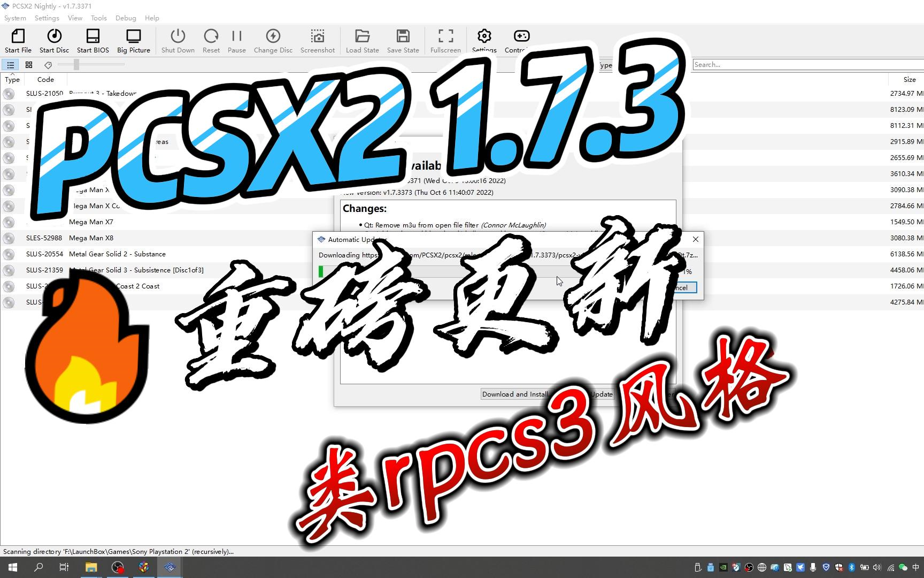Open the Controllers gamepad icon
The width and height of the screenshot is (924, 578).
[x=521, y=36]
